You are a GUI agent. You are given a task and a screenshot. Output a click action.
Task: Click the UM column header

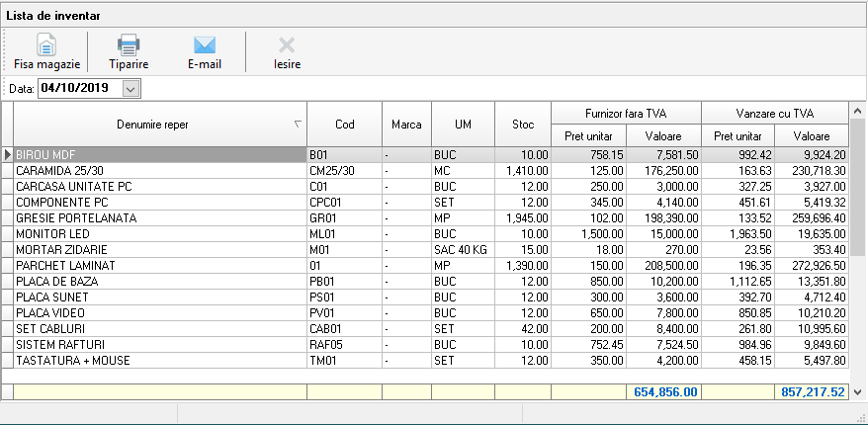[x=463, y=125]
